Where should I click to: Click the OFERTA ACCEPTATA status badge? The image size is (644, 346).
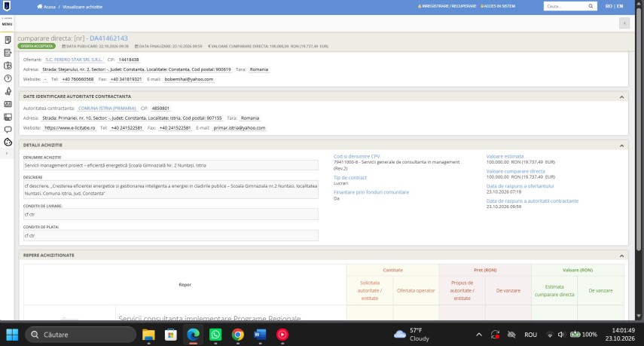[x=37, y=46]
